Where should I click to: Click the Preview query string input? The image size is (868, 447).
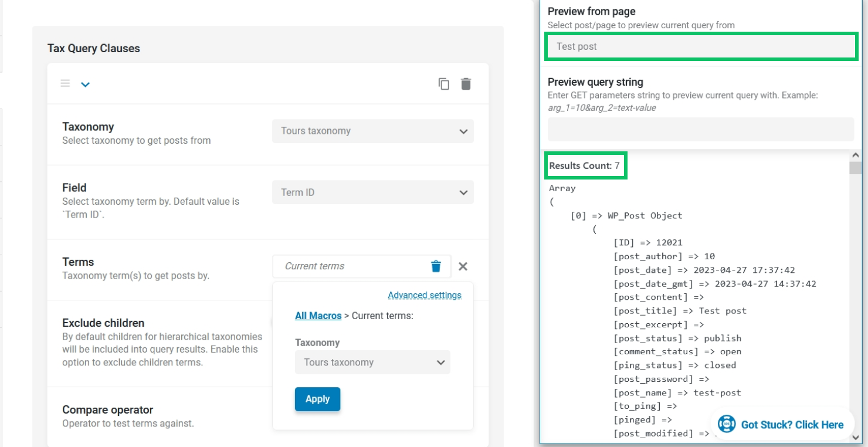(701, 129)
